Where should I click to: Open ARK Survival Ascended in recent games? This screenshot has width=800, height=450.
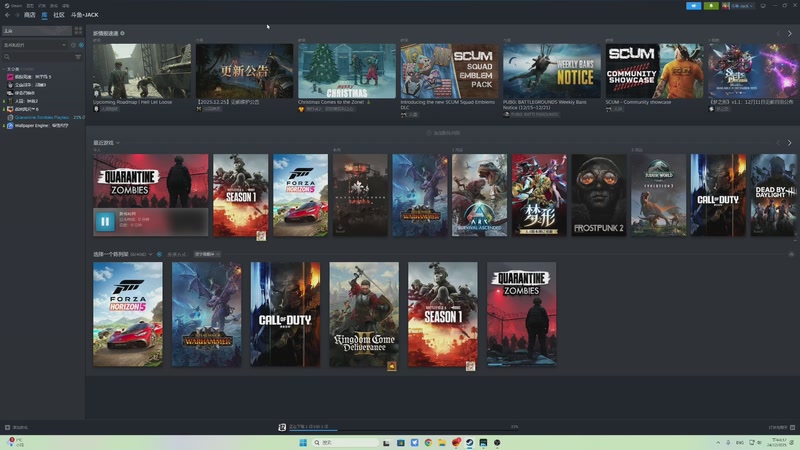pos(480,195)
